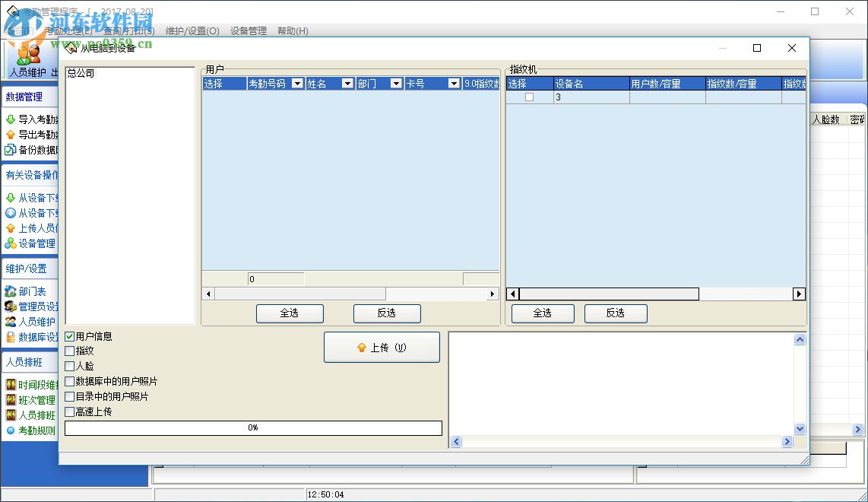
Task: Click 反选 under the 指纹机 list
Action: pos(616,313)
